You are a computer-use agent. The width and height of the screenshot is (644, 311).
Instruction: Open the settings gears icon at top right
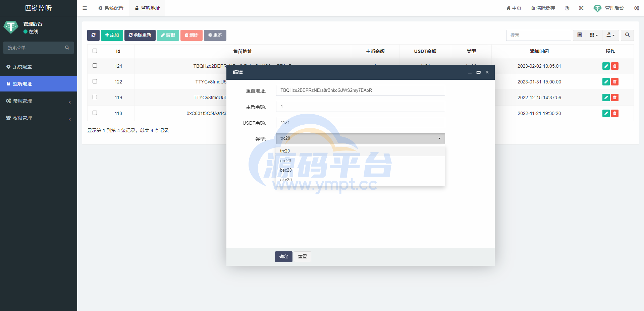pyautogui.click(x=636, y=8)
